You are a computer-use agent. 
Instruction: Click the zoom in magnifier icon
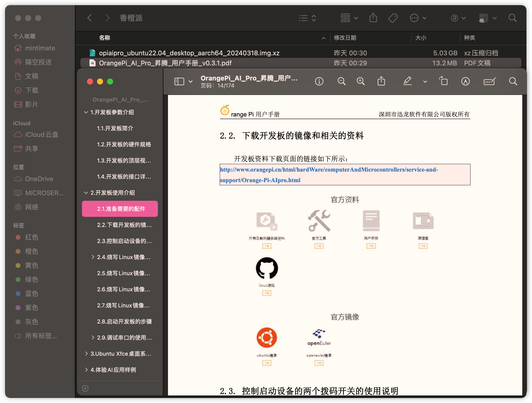pyautogui.click(x=361, y=81)
